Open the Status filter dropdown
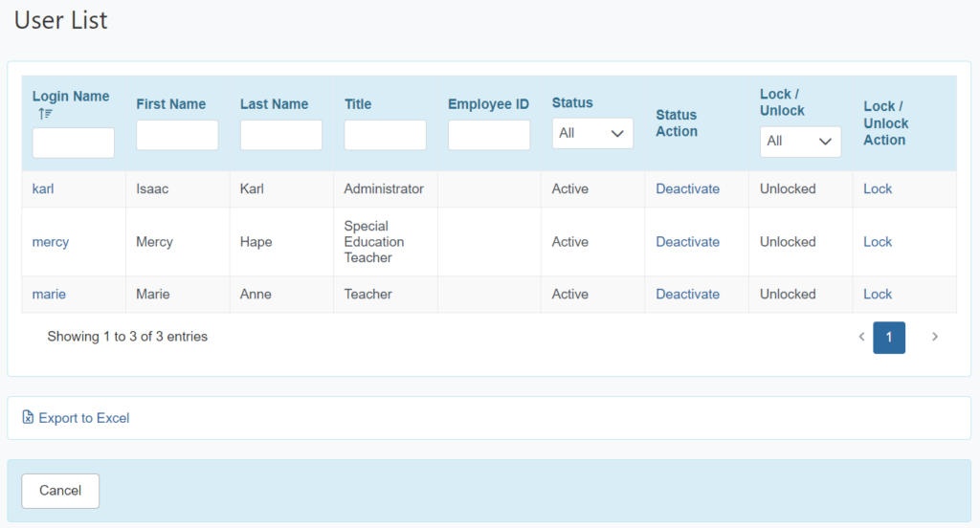980x528 pixels. click(x=591, y=133)
